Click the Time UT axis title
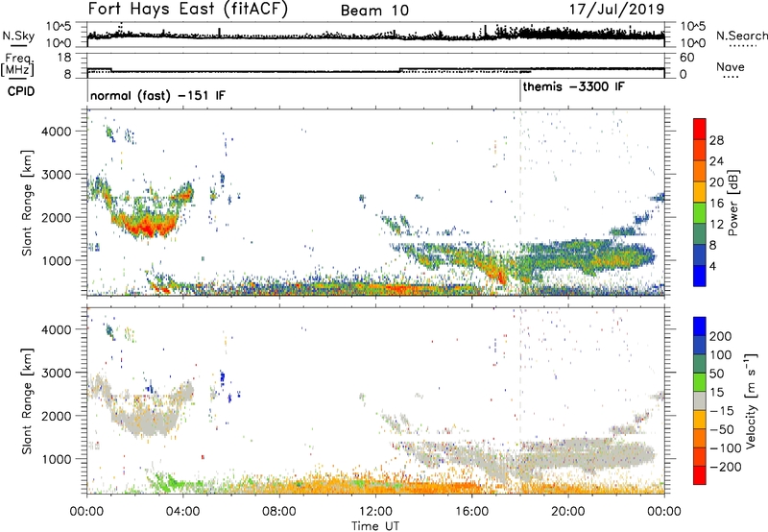Viewport: 768px width, 532px height. click(375, 526)
